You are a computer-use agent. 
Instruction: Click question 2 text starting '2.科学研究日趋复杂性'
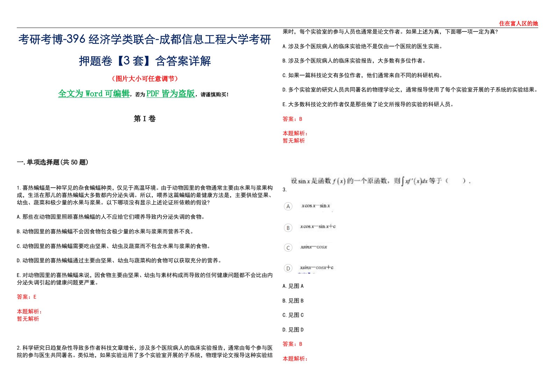point(145,351)
